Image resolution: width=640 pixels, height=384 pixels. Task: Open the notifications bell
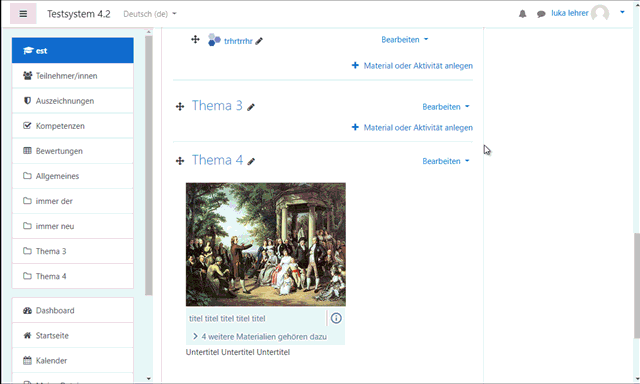coord(522,14)
